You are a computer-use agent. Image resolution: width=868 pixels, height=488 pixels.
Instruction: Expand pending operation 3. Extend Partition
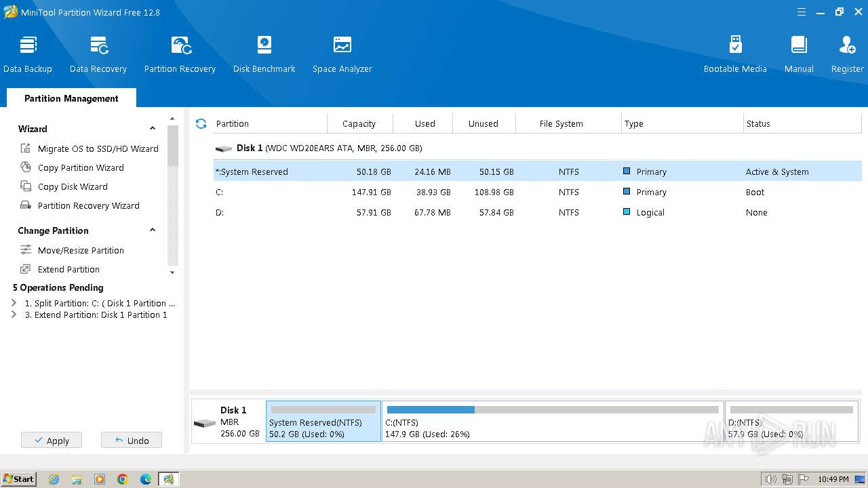(14, 314)
